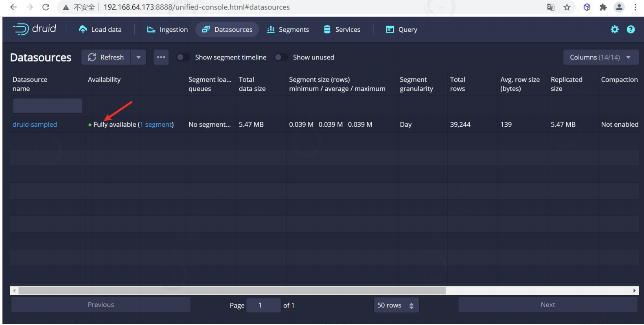Click the not secure warning icon
Viewport: 644px width, 325px height.
(x=66, y=7)
